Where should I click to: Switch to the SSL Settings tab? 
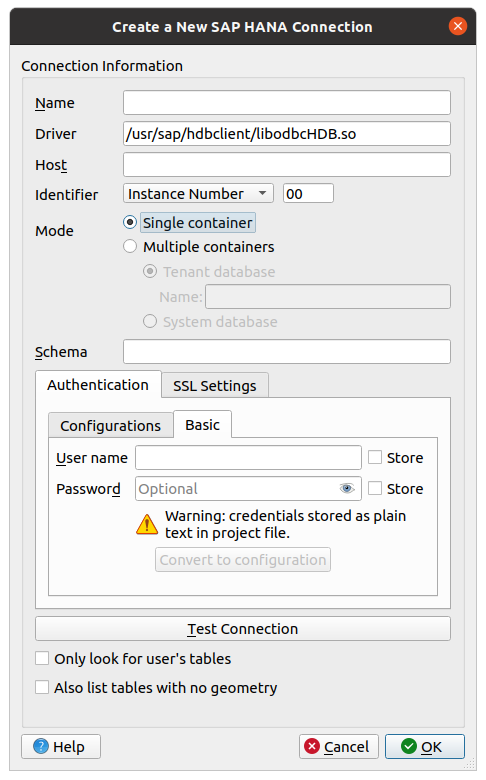[215, 386]
